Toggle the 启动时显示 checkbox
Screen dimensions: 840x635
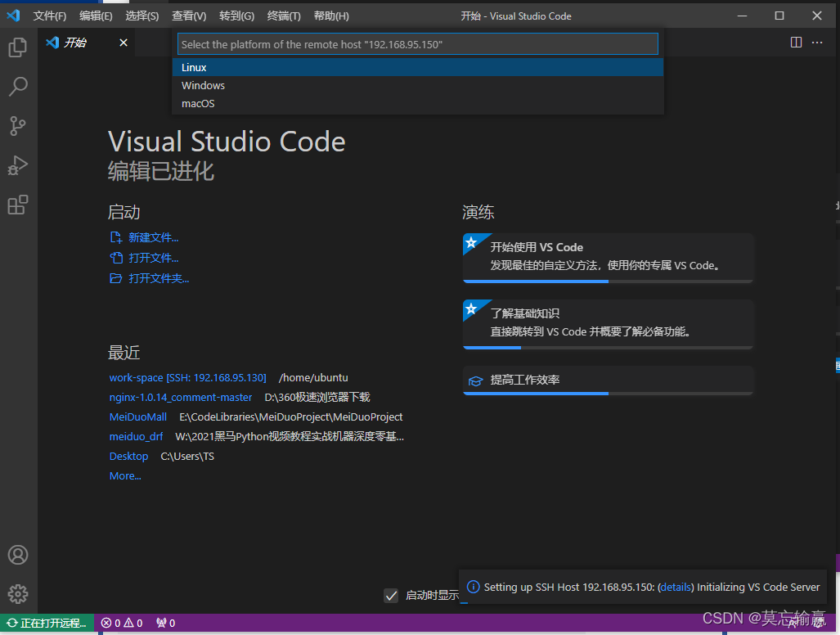pyautogui.click(x=391, y=596)
